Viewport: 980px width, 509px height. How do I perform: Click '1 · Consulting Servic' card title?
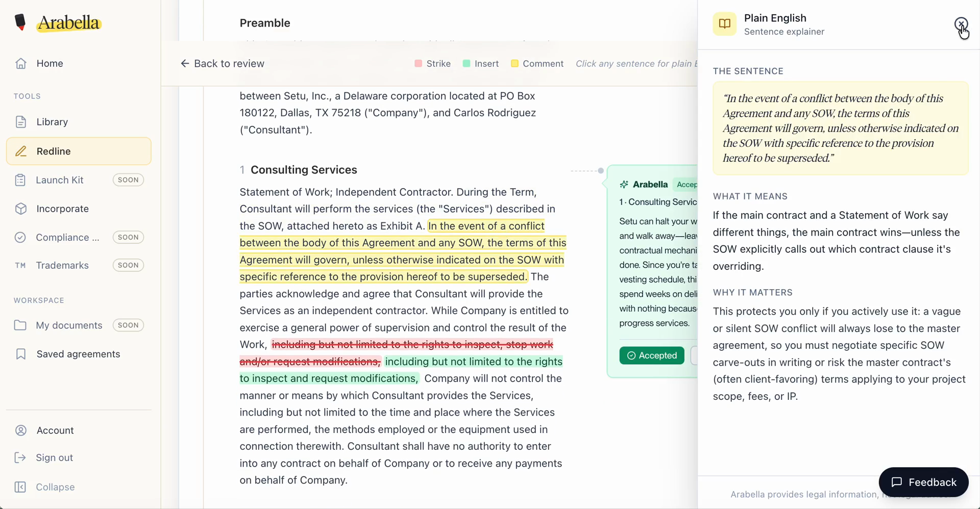coord(658,202)
